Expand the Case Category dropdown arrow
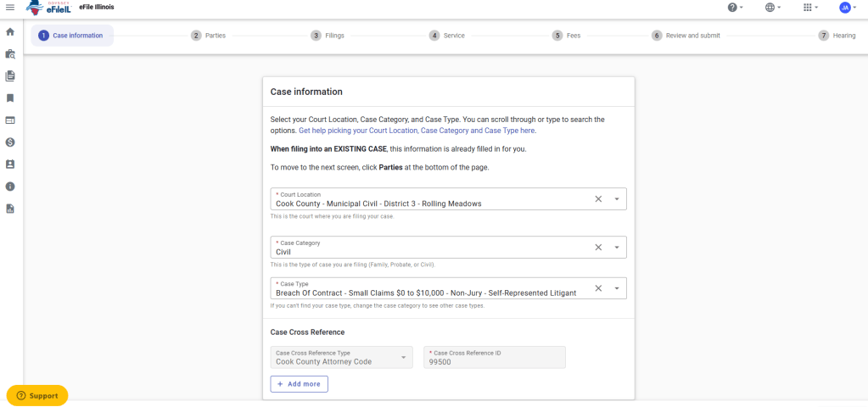 (x=617, y=248)
